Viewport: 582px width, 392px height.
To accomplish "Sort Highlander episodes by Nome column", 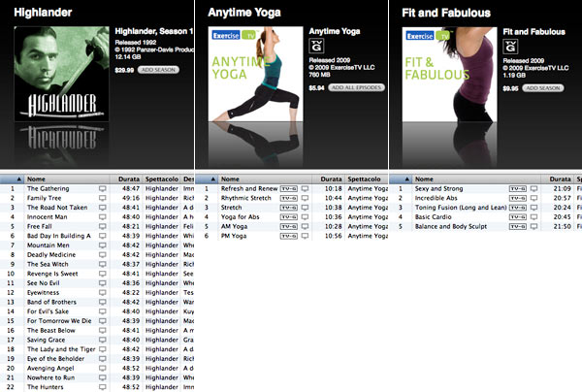I will (x=58, y=179).
